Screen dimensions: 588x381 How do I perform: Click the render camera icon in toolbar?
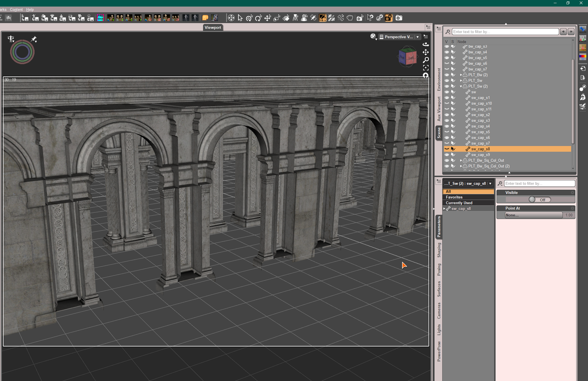click(399, 18)
